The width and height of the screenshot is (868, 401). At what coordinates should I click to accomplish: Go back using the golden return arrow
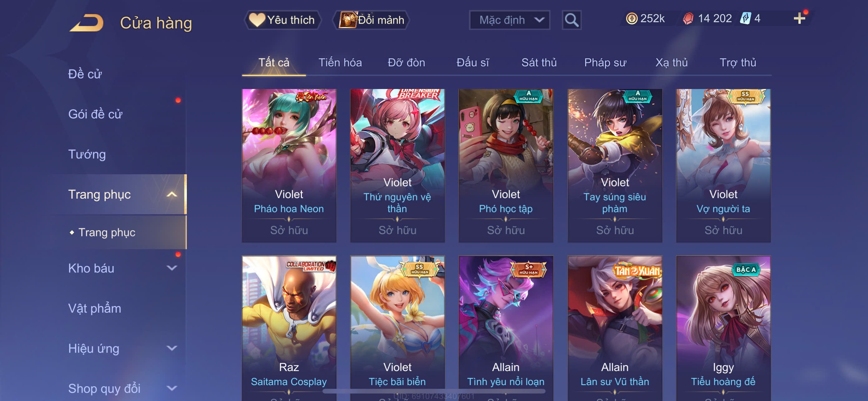click(87, 23)
